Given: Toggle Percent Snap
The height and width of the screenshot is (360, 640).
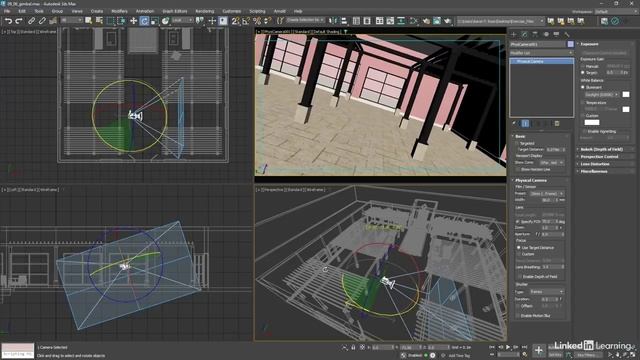Looking at the screenshot, I should (x=257, y=21).
